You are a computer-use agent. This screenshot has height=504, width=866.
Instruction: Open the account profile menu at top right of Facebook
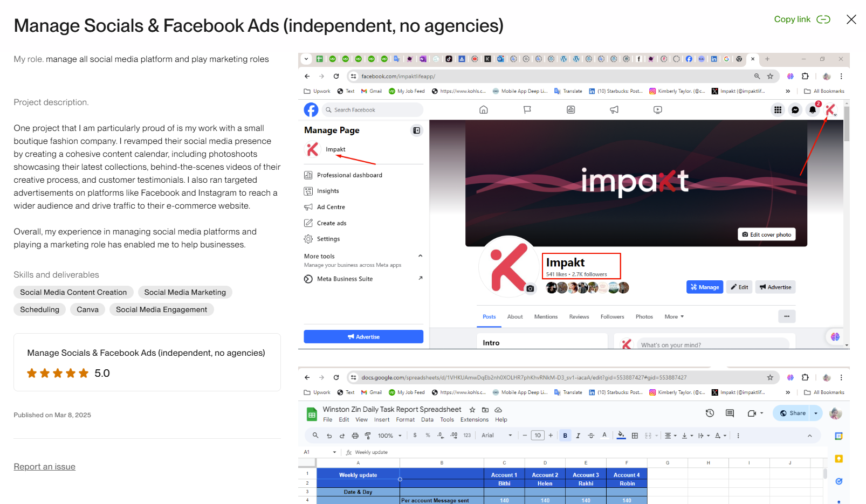pyautogui.click(x=831, y=110)
